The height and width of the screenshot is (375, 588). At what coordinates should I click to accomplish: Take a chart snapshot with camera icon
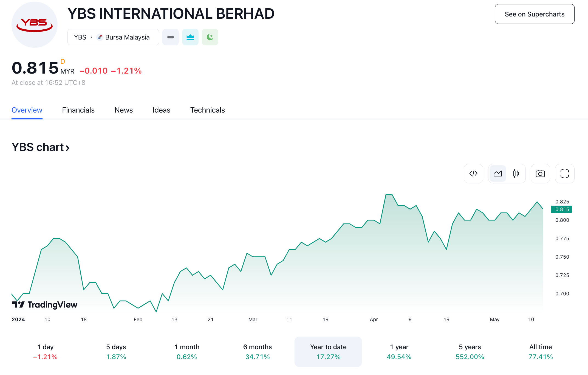pos(540,173)
